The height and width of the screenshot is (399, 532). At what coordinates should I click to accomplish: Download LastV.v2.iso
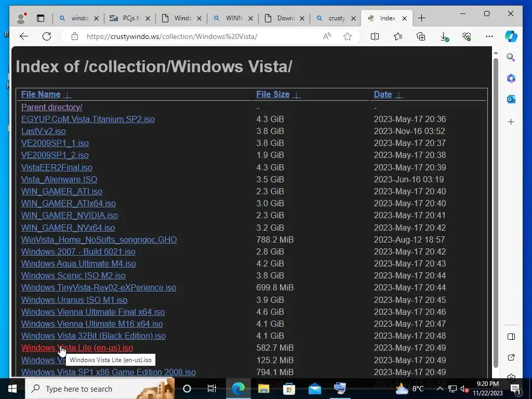tap(44, 131)
